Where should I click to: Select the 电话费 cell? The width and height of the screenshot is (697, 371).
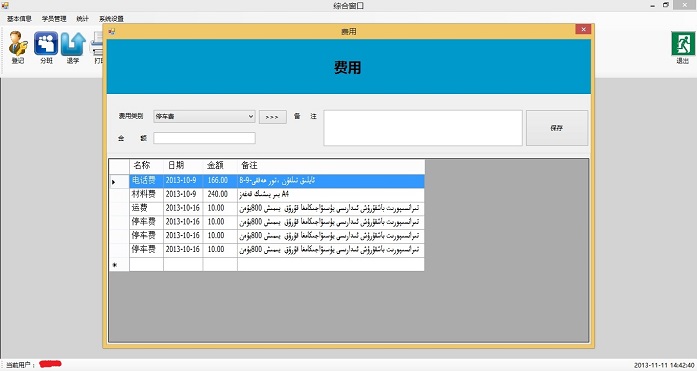146,181
